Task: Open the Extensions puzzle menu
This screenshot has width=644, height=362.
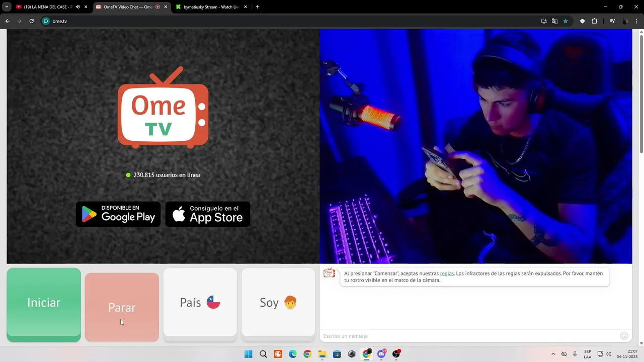Action: pos(595,21)
